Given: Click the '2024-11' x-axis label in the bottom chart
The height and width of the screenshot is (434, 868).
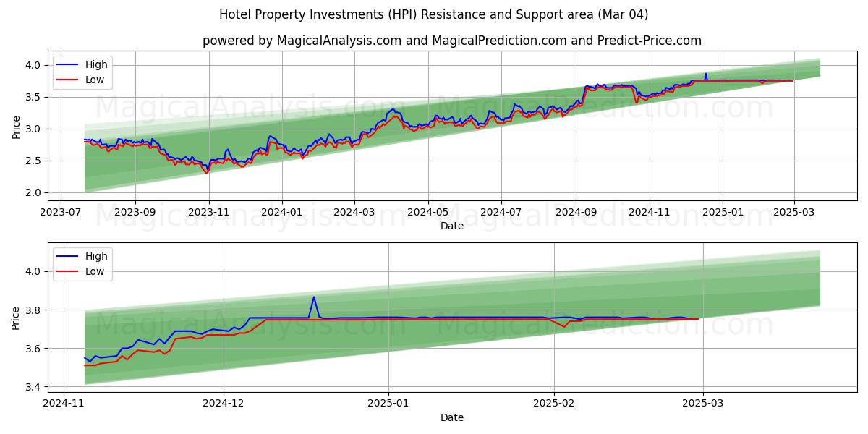Looking at the screenshot, I should (64, 405).
